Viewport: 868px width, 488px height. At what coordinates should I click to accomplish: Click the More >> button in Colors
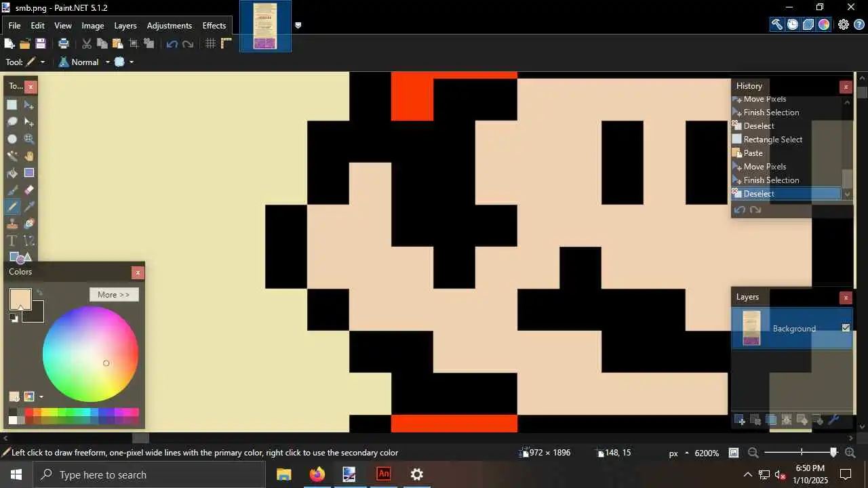click(114, 295)
